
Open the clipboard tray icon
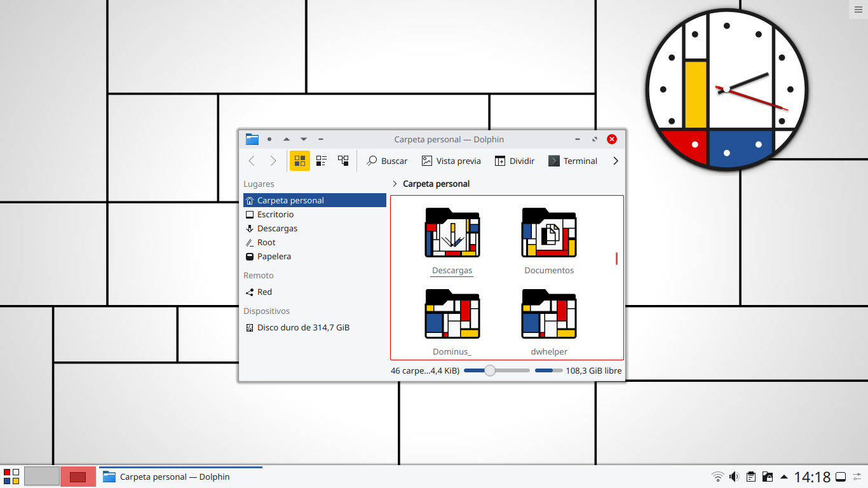coord(750,477)
